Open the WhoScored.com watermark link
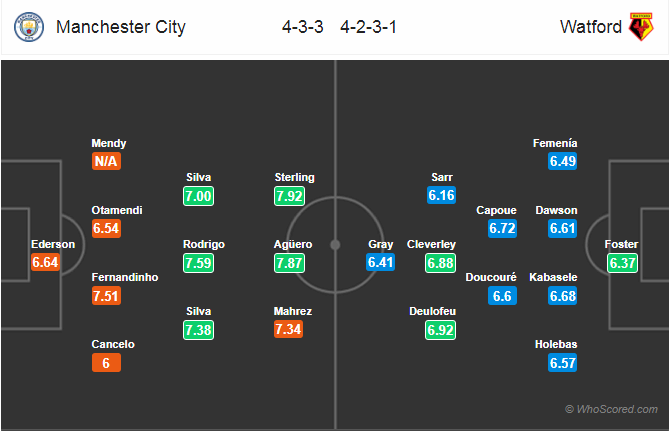Screen dimensions: 671x431 [x=612, y=409]
